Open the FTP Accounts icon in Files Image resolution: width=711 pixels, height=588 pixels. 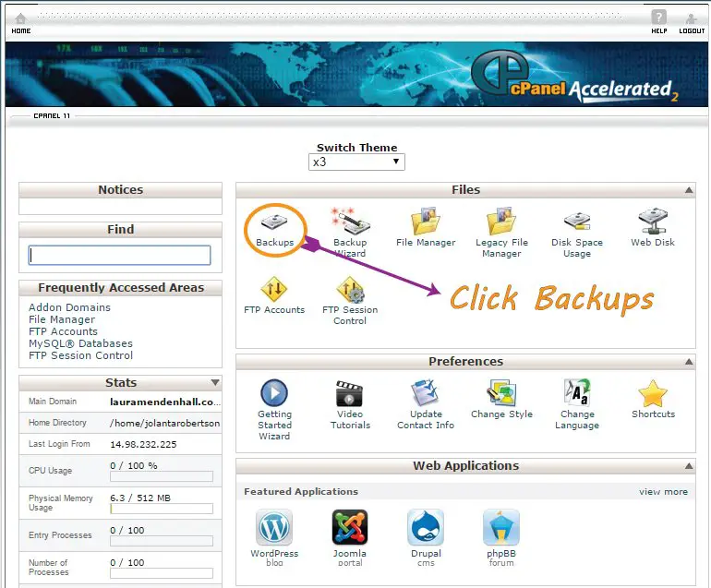[274, 289]
